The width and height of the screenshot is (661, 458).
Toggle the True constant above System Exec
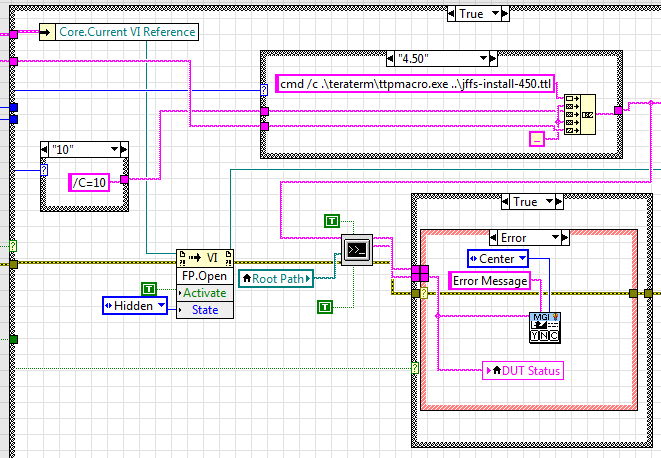[x=333, y=220]
